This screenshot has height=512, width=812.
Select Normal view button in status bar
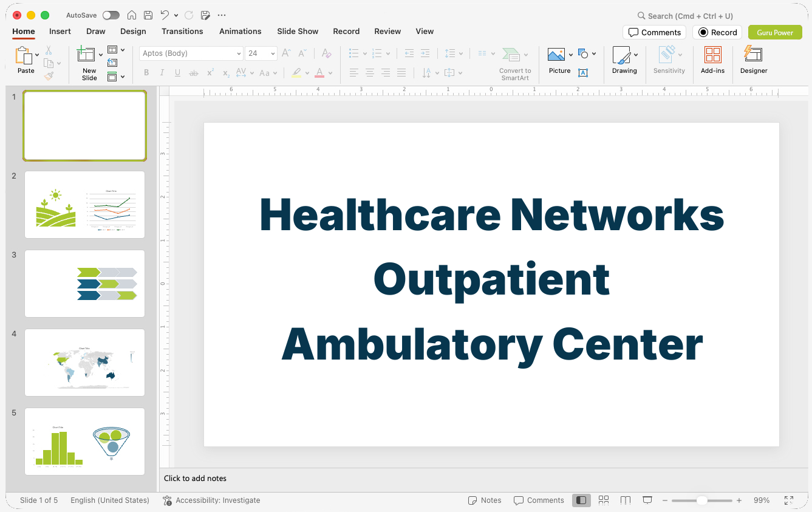point(581,500)
